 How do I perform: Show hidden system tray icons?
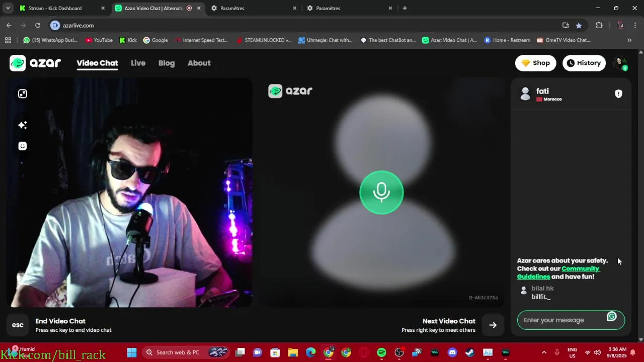[544, 352]
